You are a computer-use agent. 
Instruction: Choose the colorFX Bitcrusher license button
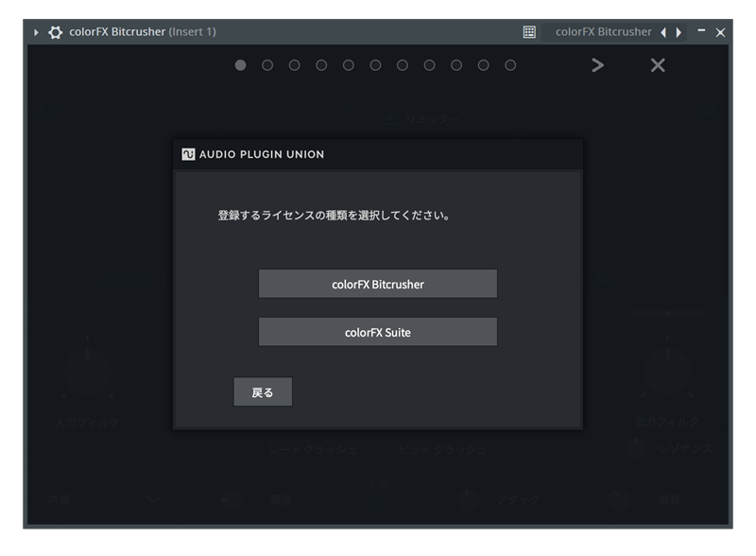377,284
